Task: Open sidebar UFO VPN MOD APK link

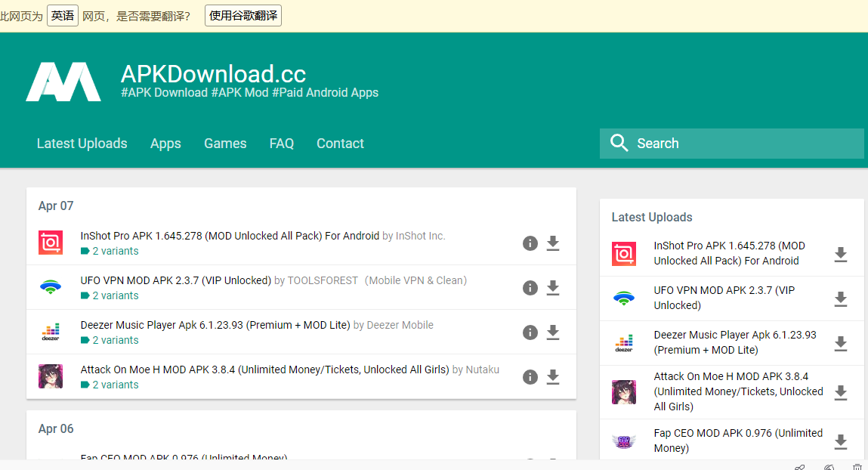Action: 724,298
